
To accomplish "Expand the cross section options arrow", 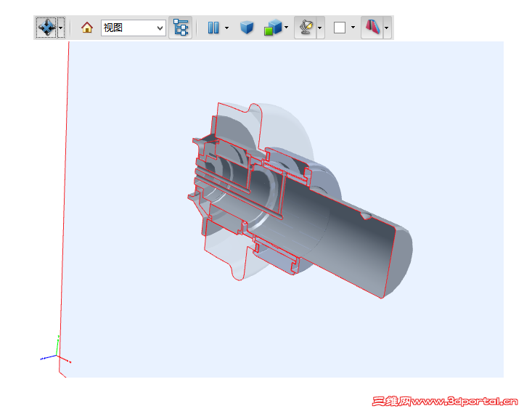I will 386,28.
